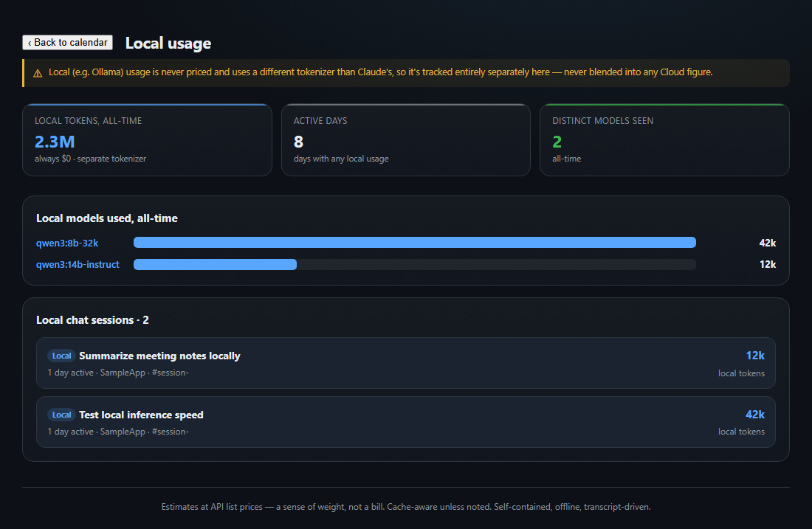Open Summarize meeting notes locally session
The width and height of the screenshot is (812, 529).
(405, 363)
